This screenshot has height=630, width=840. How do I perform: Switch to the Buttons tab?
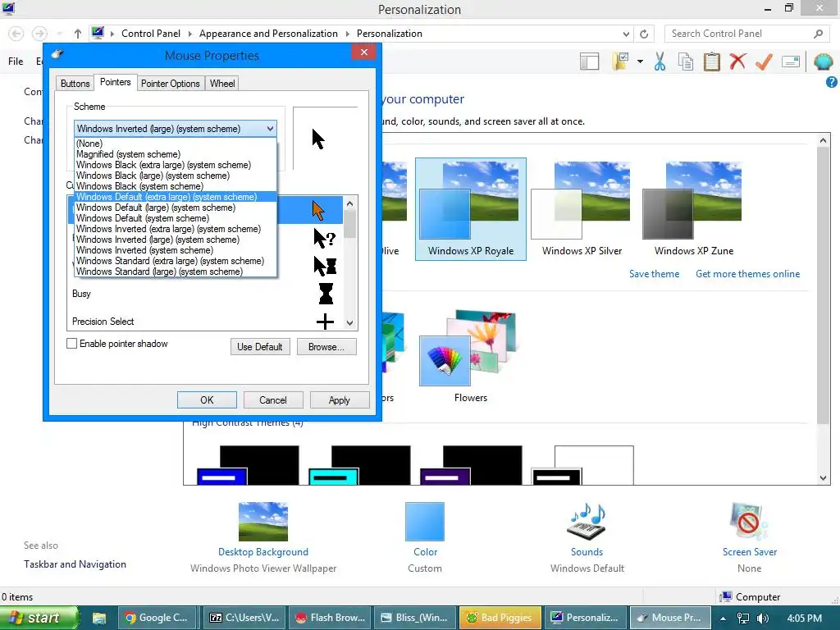click(x=75, y=84)
